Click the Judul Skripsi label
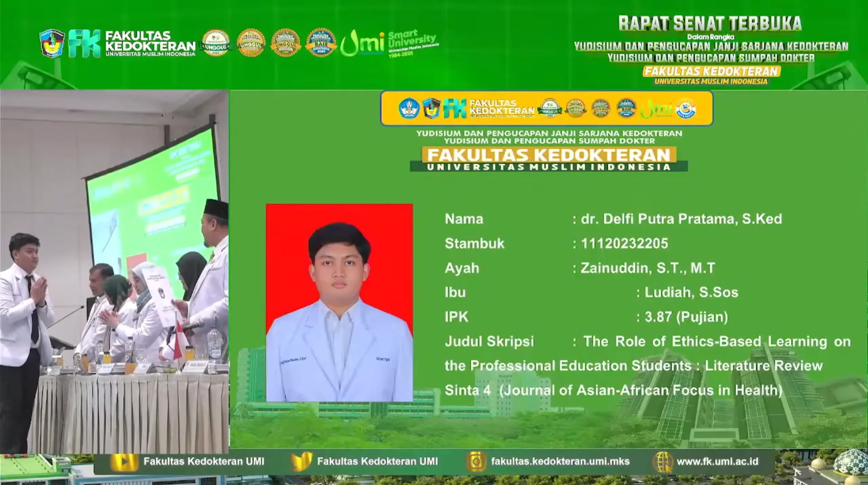868x485 pixels. 489,342
